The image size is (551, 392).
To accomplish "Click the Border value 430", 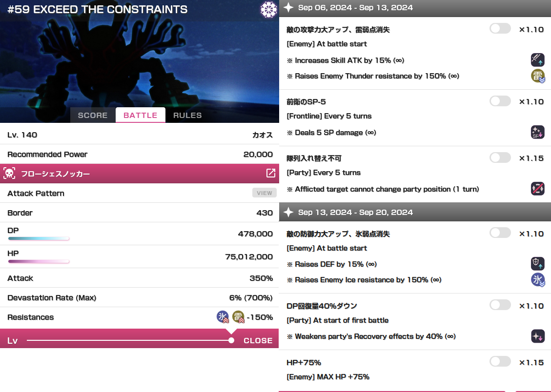I will coord(265,213).
